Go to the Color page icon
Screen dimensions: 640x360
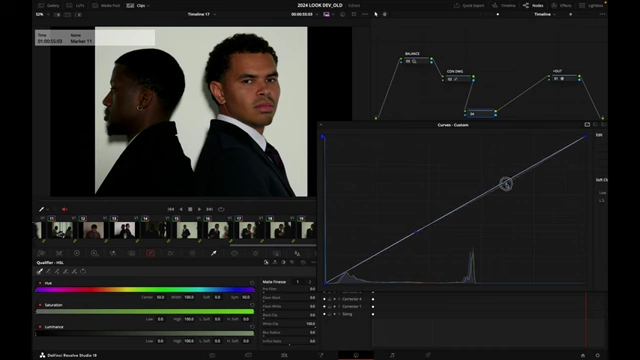356,355
